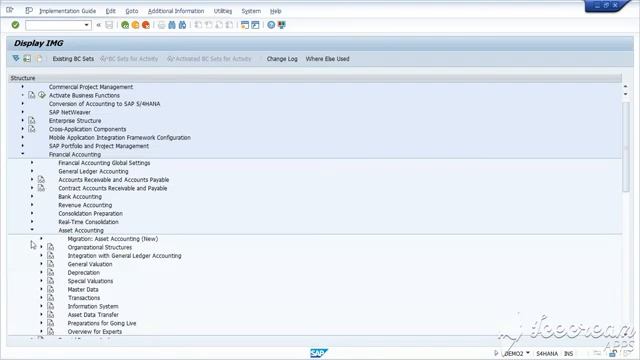Viewport: 640px width, 360px height.
Task: Click the Activated BC Sets for Activity button
Action: coord(209,59)
